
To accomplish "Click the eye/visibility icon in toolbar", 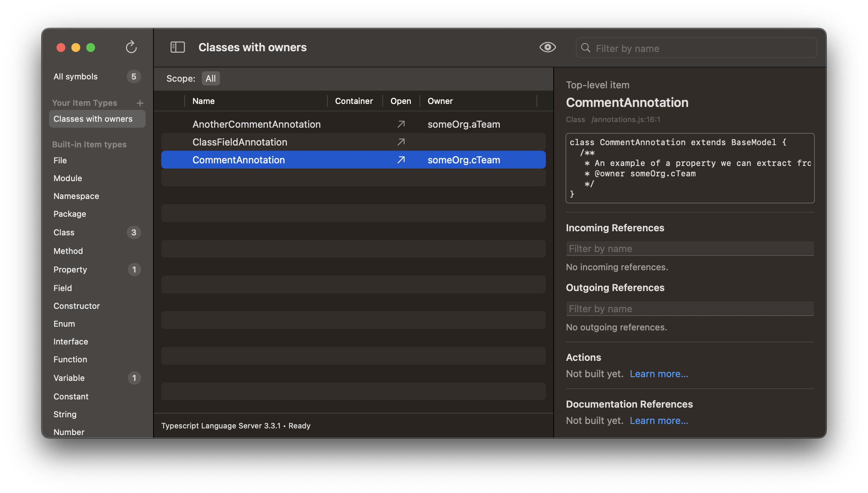I will [x=547, y=47].
